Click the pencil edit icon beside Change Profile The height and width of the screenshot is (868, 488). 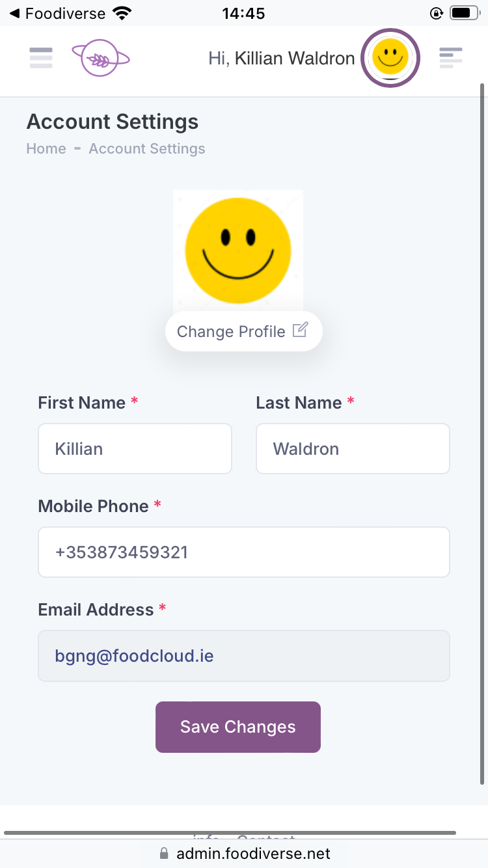[x=300, y=331]
